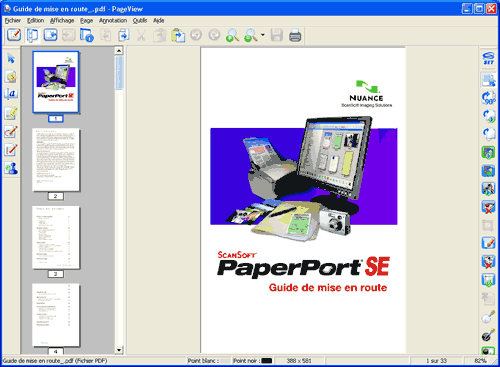Open the SET tools icon
Screen dimensions: 500x367
(x=489, y=58)
